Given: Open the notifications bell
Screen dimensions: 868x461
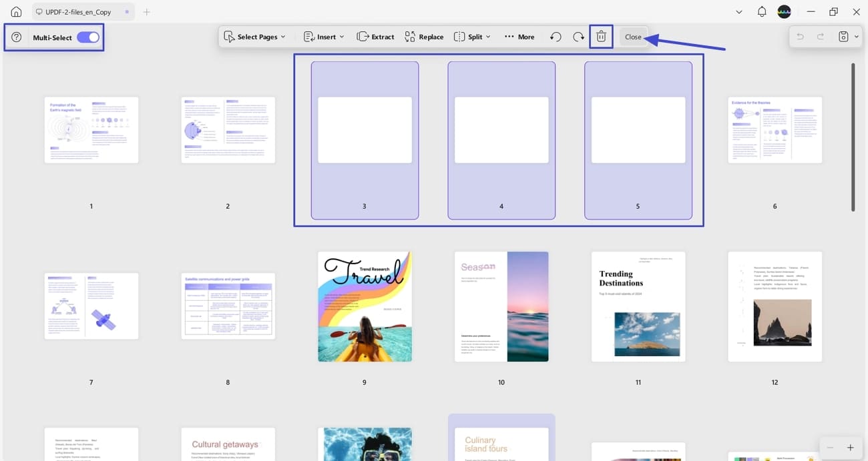Looking at the screenshot, I should pos(761,11).
